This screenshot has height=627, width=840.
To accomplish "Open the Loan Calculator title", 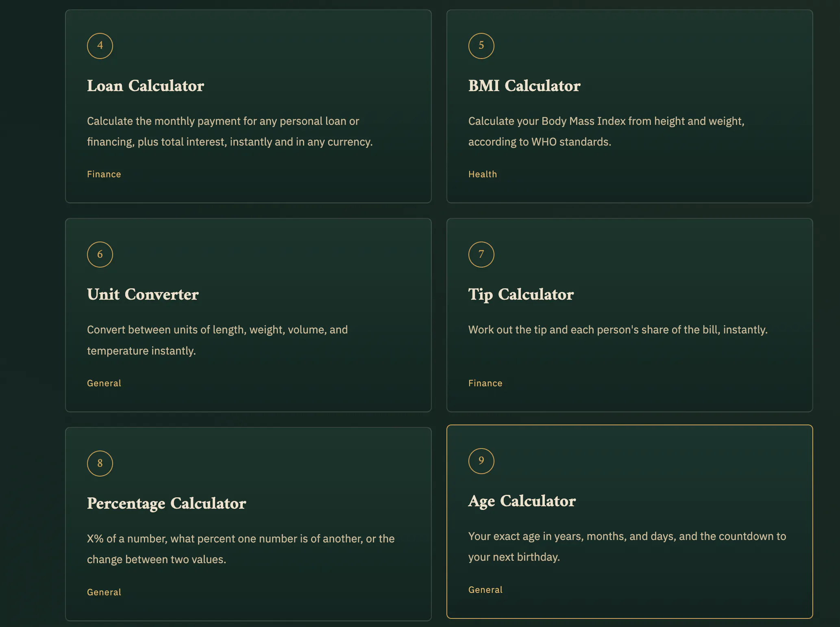I will [x=146, y=86].
